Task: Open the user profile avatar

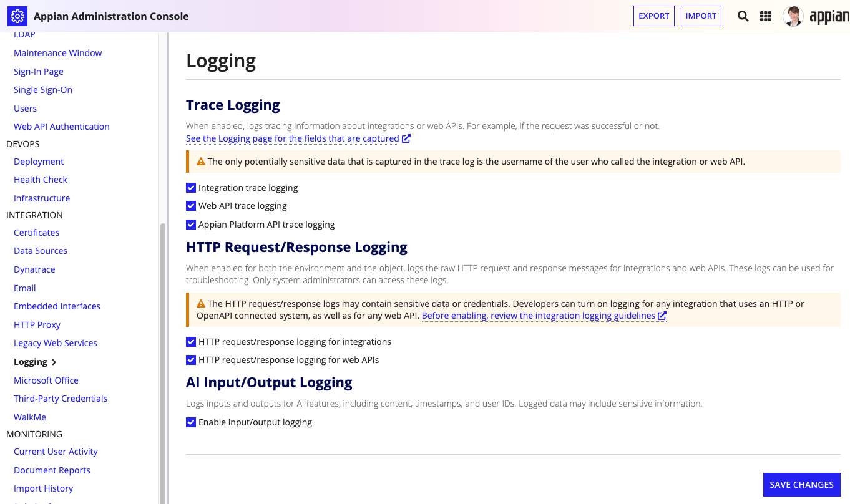Action: (793, 16)
